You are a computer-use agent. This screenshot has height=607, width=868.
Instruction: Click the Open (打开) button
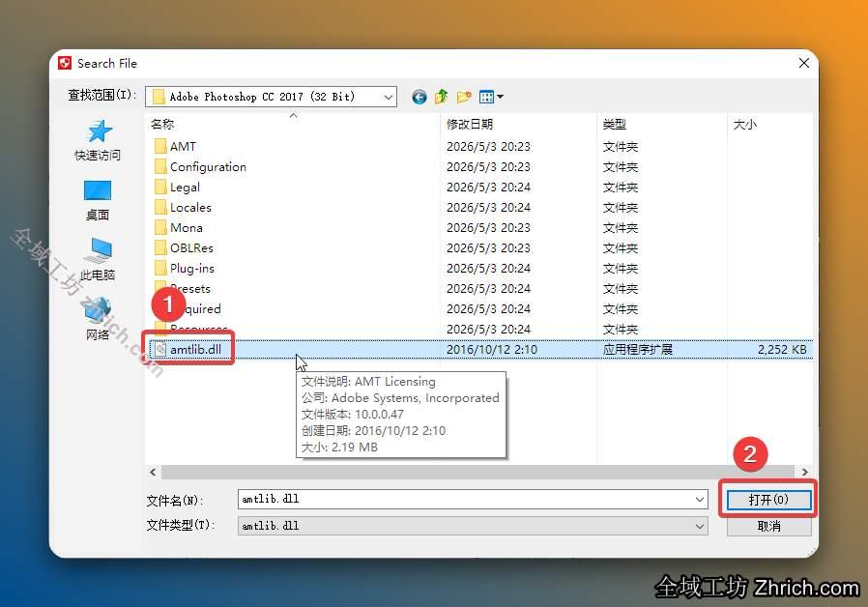[x=768, y=500]
